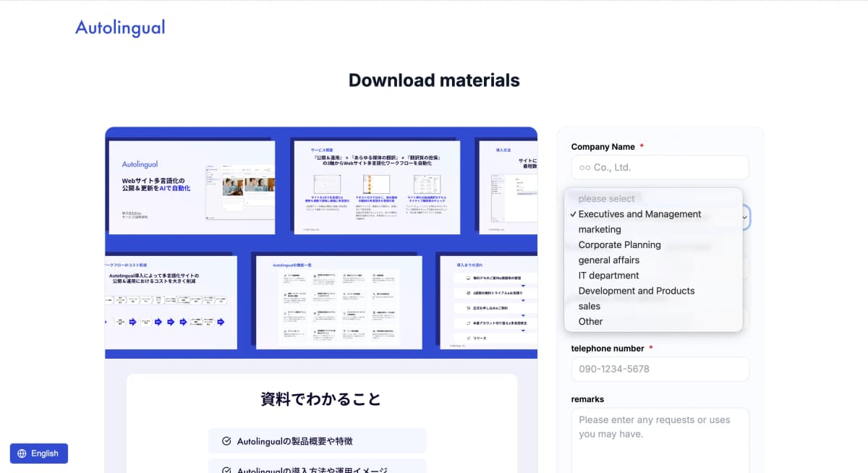Focus the Company Name input field
Screen dimensions: 868x473
coord(660,167)
